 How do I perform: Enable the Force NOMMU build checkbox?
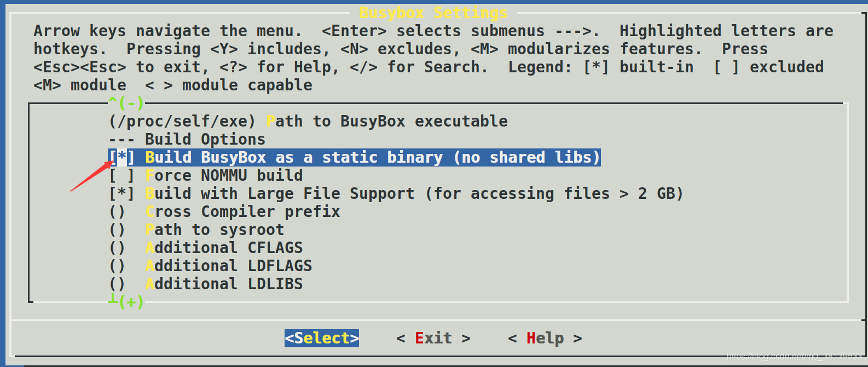click(121, 175)
